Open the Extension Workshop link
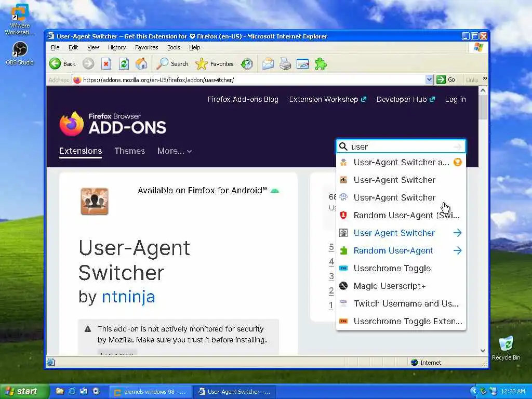The image size is (532, 399). coord(328,99)
